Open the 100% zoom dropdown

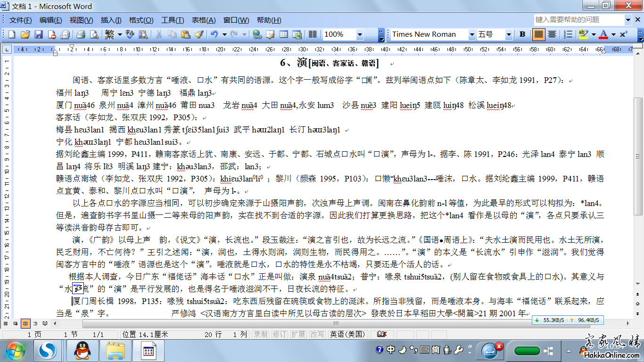[x=360, y=34]
